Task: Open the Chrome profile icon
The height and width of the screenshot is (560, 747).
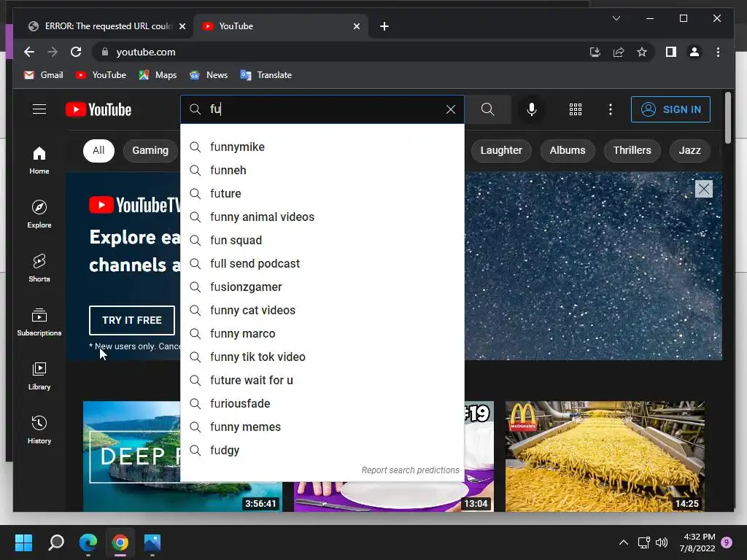Action: (x=694, y=52)
